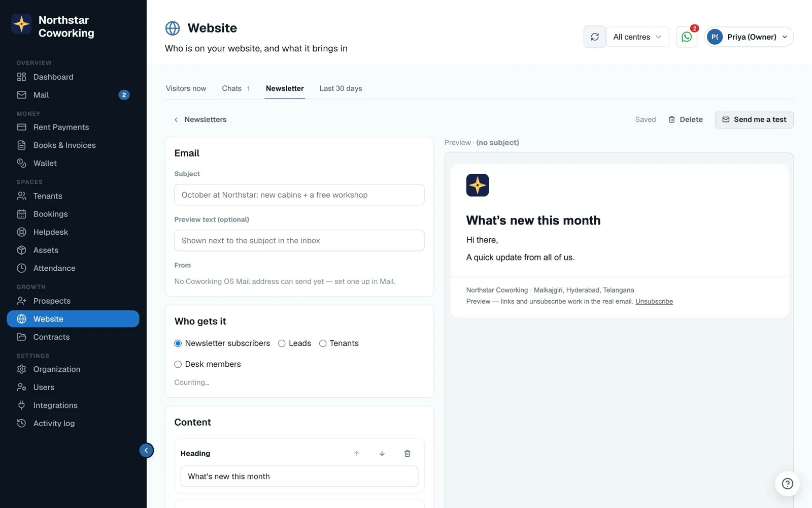Viewport: 812px width, 508px height.
Task: Go back to the Newsletters list
Action: (200, 120)
